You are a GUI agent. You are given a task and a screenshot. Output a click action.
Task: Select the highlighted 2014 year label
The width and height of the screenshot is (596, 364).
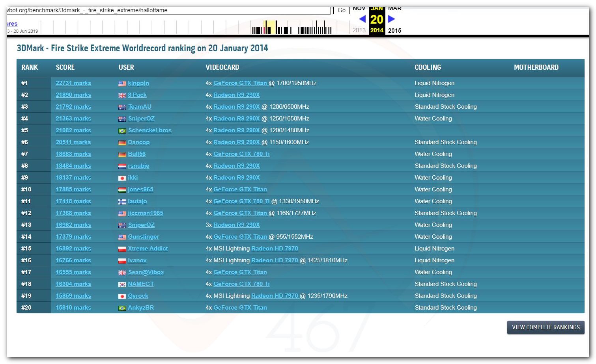click(377, 30)
